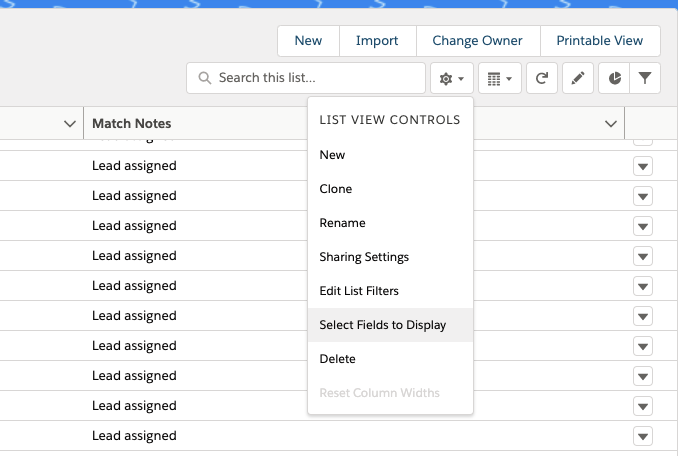The width and height of the screenshot is (678, 456).
Task: Choose New in List View Controls menu
Action: tap(390, 155)
